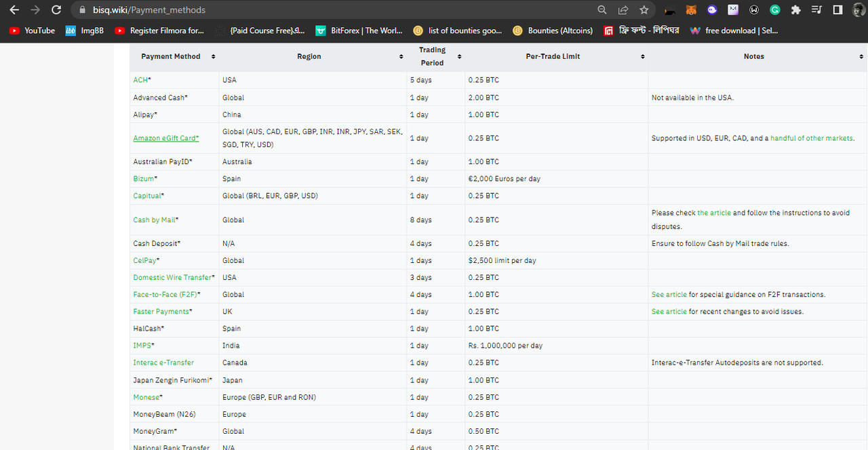868x450 pixels.
Task: Open the zoom magnifier in address bar
Action: click(x=601, y=10)
